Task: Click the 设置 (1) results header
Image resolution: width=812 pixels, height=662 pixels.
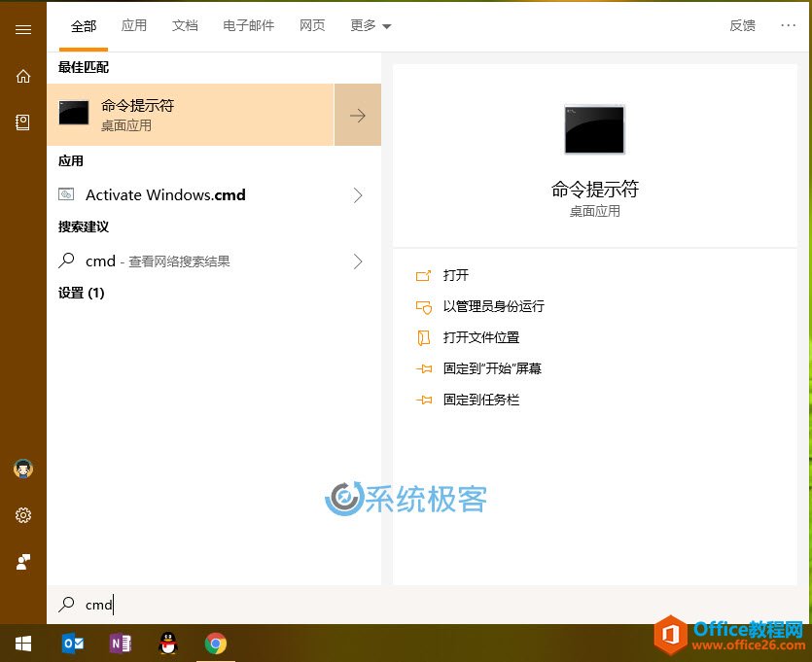Action: (x=82, y=293)
